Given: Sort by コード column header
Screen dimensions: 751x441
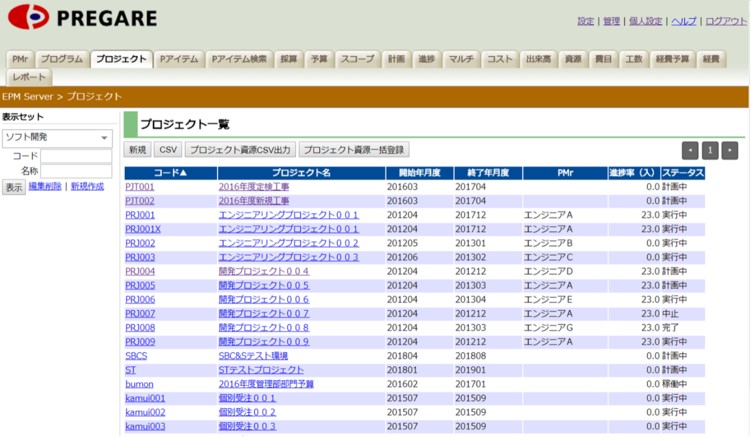Looking at the screenshot, I should click(x=170, y=173).
